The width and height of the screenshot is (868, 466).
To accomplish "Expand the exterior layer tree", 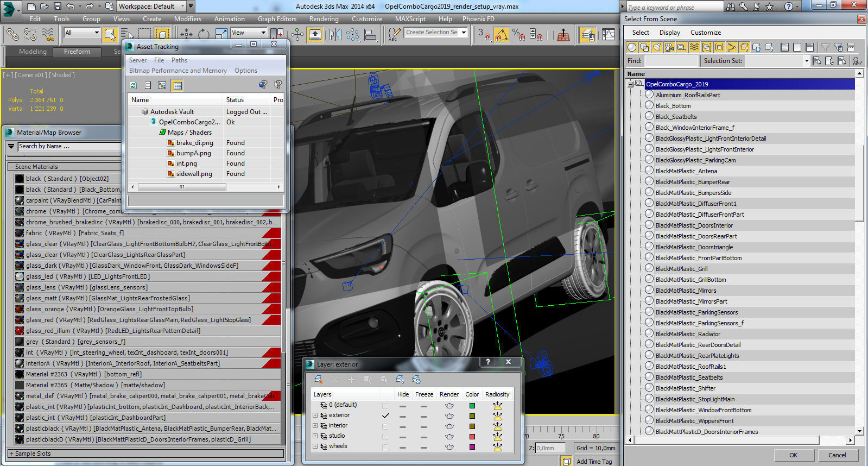I will [x=315, y=415].
